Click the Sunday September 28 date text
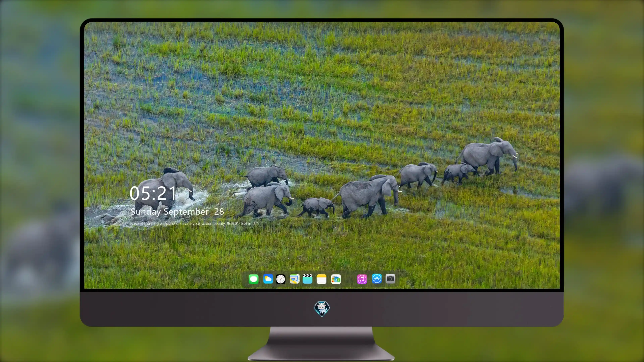644x362 pixels. [177, 212]
